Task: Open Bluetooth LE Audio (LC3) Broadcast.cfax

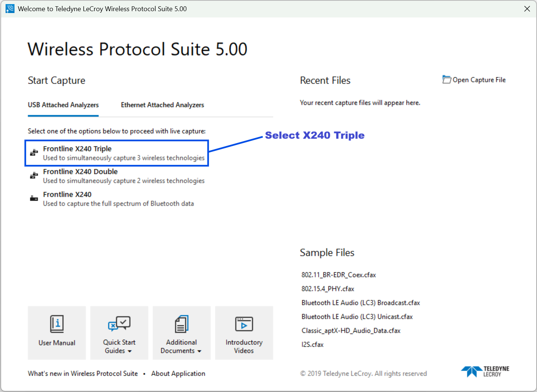Action: click(360, 303)
